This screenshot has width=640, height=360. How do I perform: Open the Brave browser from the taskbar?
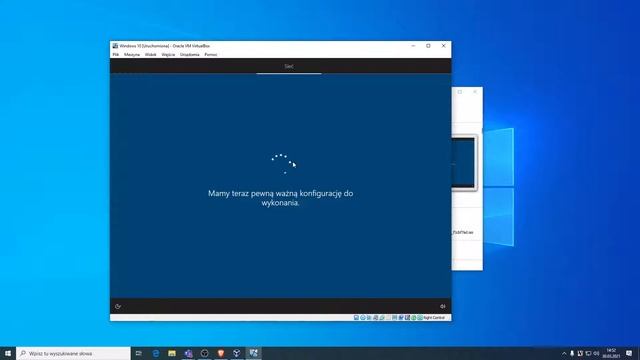(221, 353)
